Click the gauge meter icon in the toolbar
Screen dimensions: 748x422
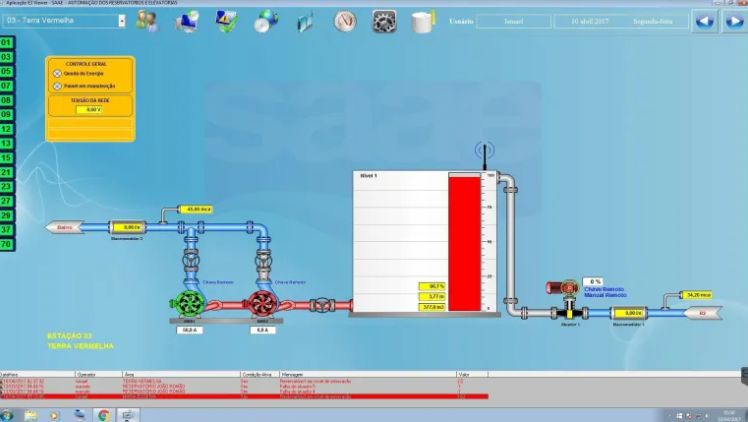pyautogui.click(x=345, y=21)
